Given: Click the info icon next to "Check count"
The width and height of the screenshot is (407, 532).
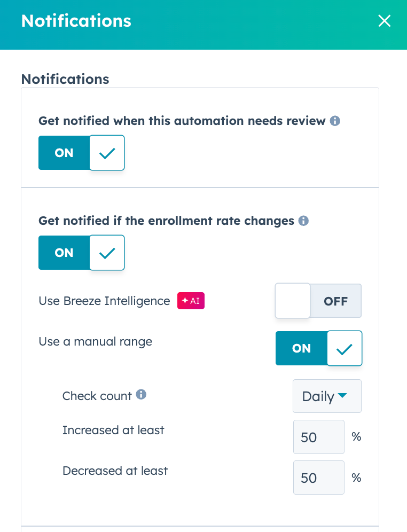Looking at the screenshot, I should (141, 395).
